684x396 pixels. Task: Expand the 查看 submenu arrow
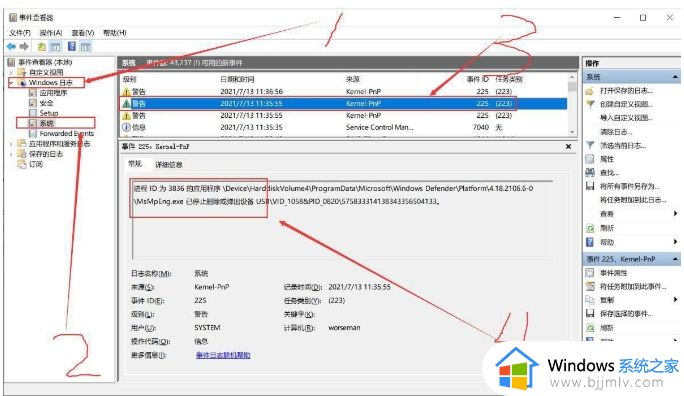pos(675,214)
